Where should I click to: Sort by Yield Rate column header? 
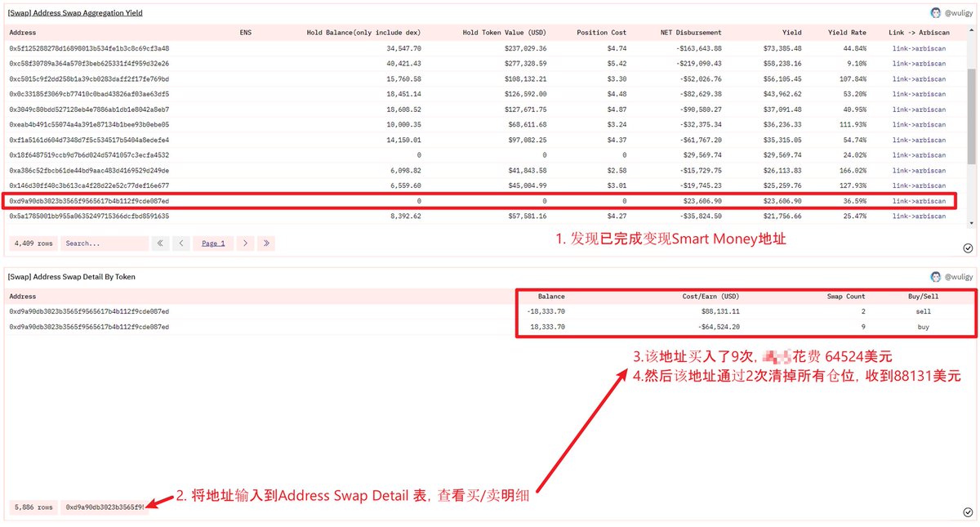847,33
